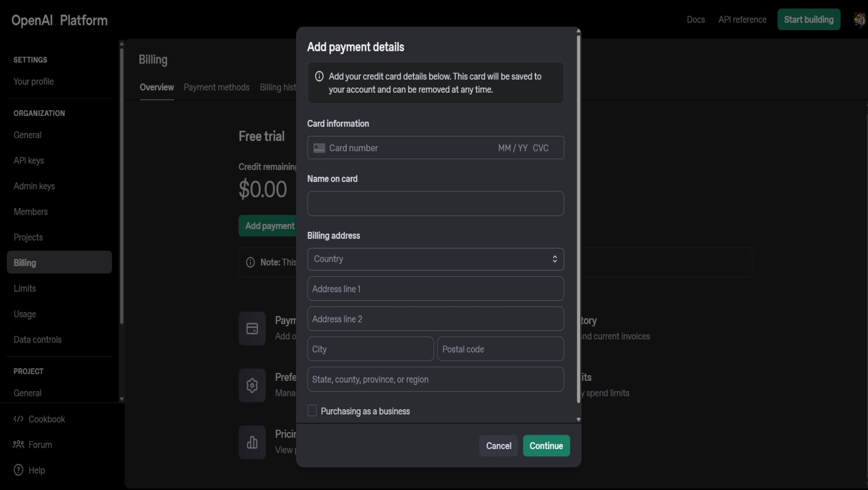Focus the City field
868x490 pixels.
(371, 349)
